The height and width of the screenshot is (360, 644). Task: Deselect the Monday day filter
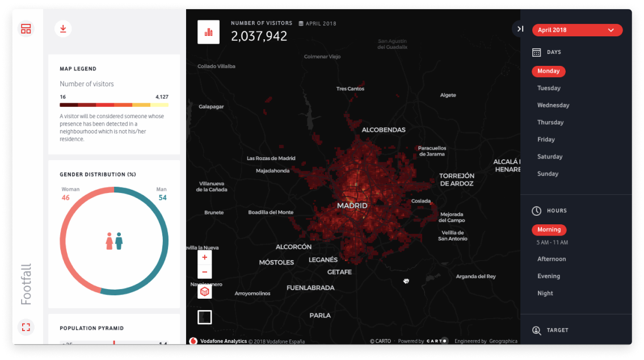click(548, 71)
